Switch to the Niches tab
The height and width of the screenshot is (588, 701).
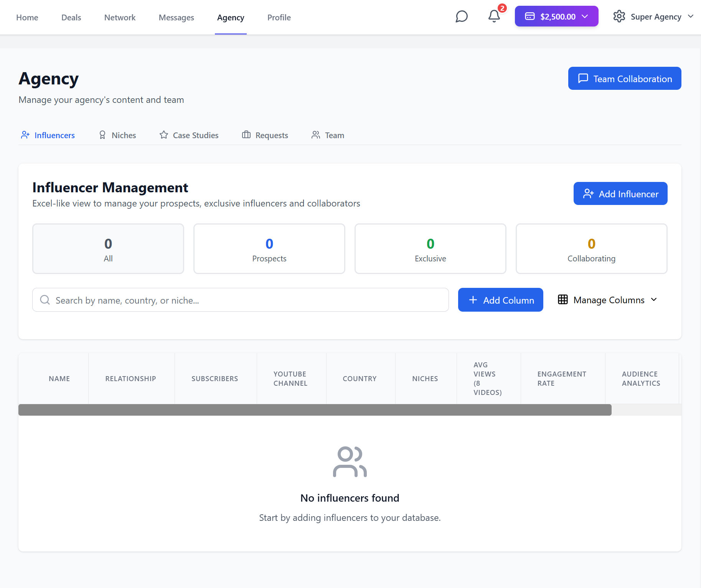pos(117,135)
